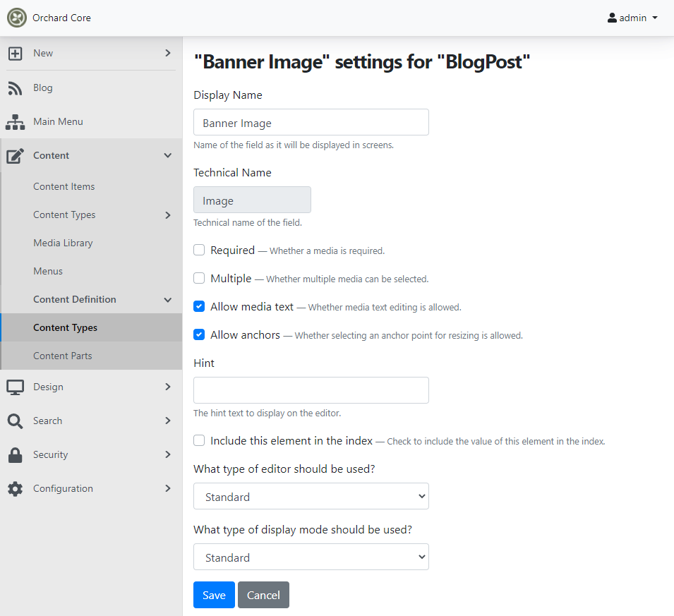This screenshot has height=616, width=674.
Task: Open the editor type dropdown
Action: tap(311, 496)
